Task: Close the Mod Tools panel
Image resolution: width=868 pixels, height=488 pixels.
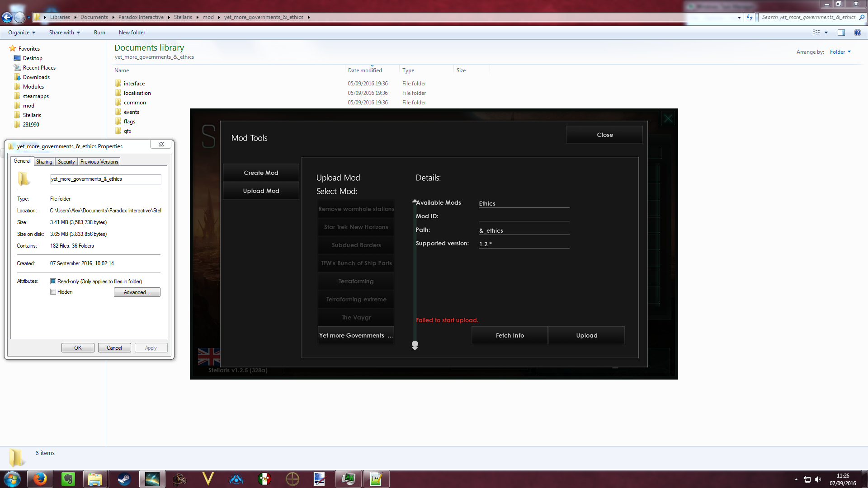Action: tap(604, 135)
